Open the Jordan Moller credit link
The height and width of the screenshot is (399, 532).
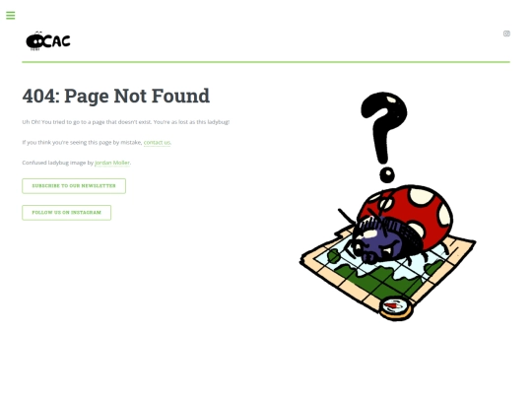pos(112,163)
